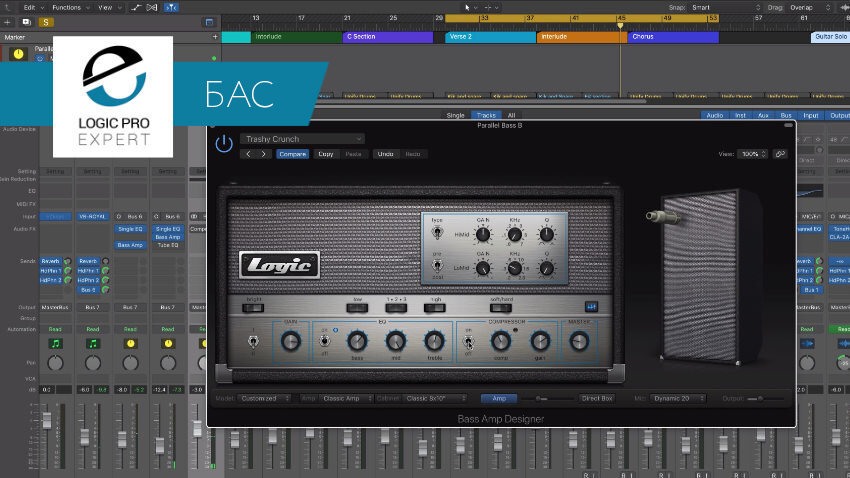
Task: Click the add track plus icon
Action: (8, 22)
